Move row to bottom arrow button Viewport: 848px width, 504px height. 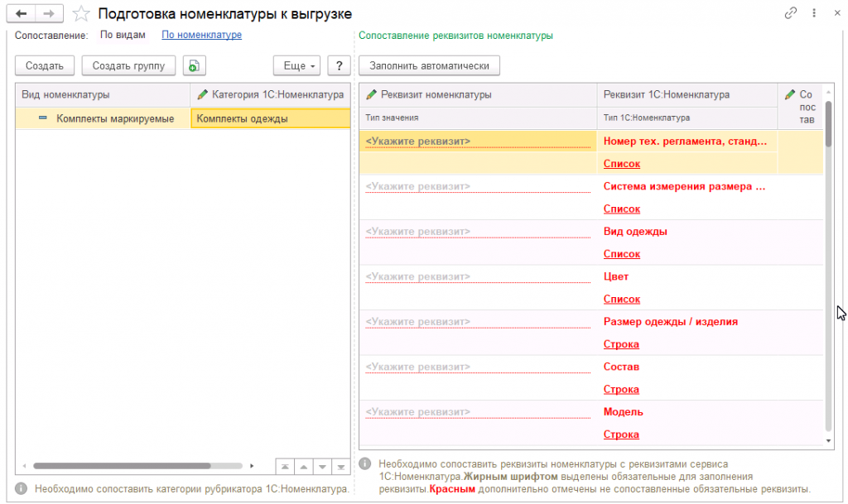pyautogui.click(x=340, y=467)
